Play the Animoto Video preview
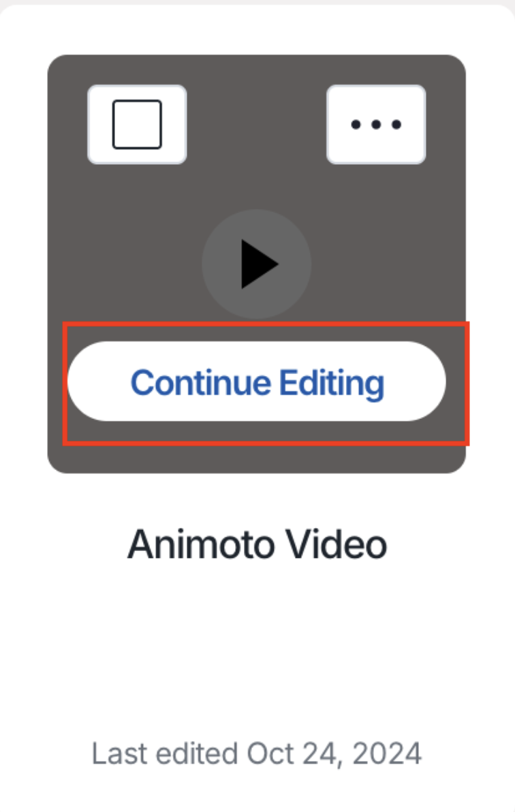 [256, 264]
